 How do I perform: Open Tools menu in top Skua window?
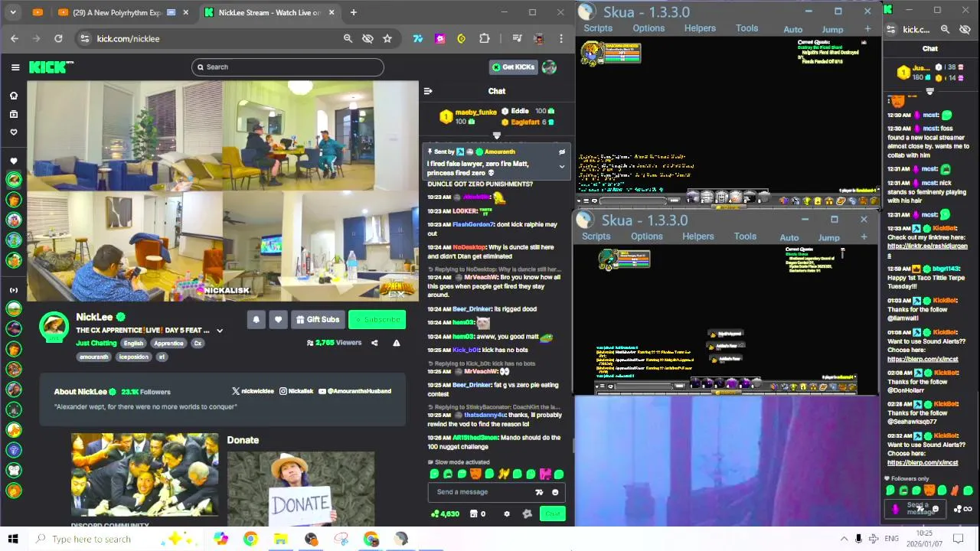(x=747, y=28)
